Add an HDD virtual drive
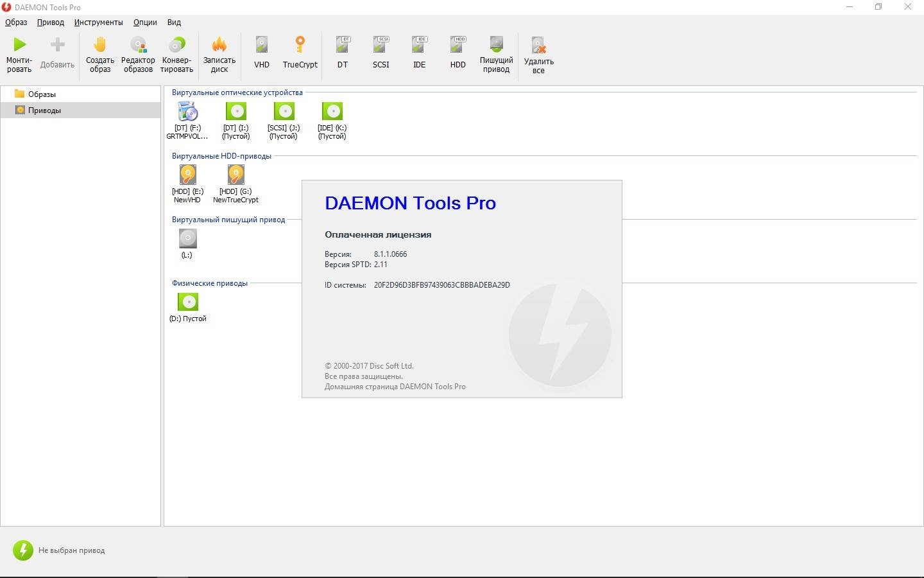 pyautogui.click(x=458, y=44)
